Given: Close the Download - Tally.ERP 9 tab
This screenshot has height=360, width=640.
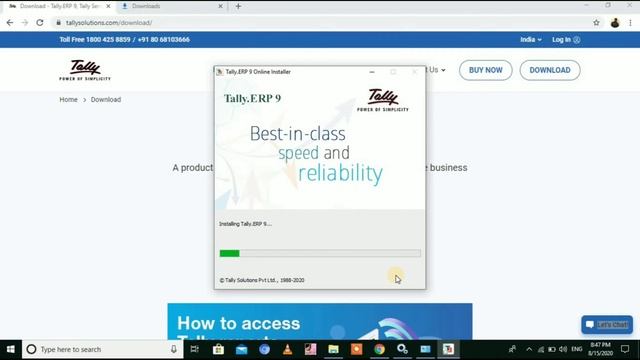Looking at the screenshot, I should tap(108, 6).
